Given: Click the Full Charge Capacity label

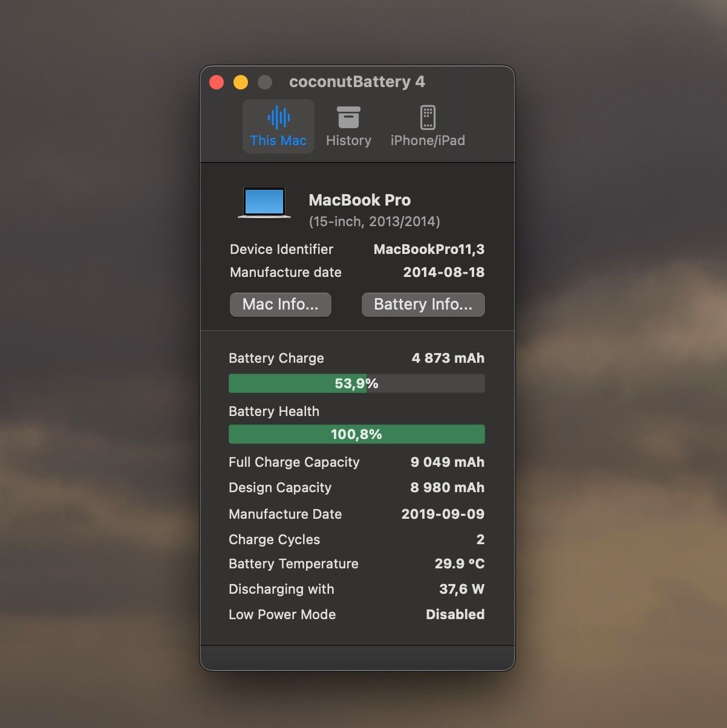Looking at the screenshot, I should [294, 462].
